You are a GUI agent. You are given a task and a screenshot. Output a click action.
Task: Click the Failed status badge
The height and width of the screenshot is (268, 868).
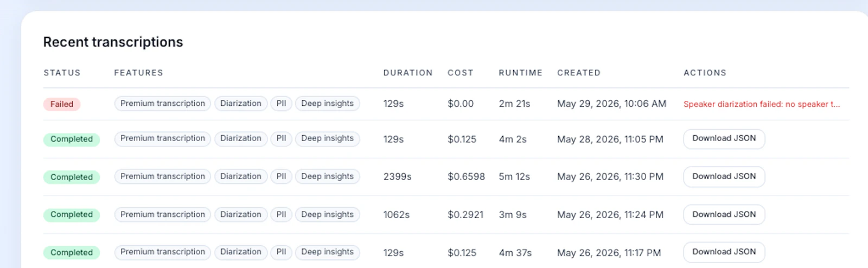click(62, 104)
